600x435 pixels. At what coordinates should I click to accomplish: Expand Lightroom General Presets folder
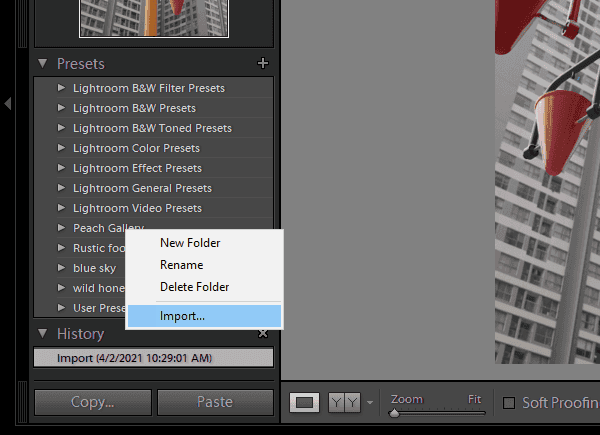pyautogui.click(x=61, y=188)
